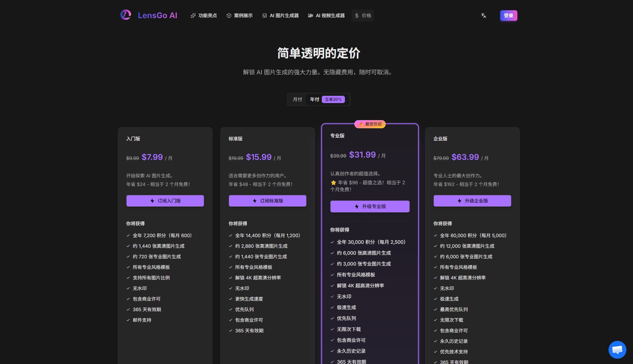Click the dollar icon next to 价格
This screenshot has height=364, width=633.
pos(356,15)
